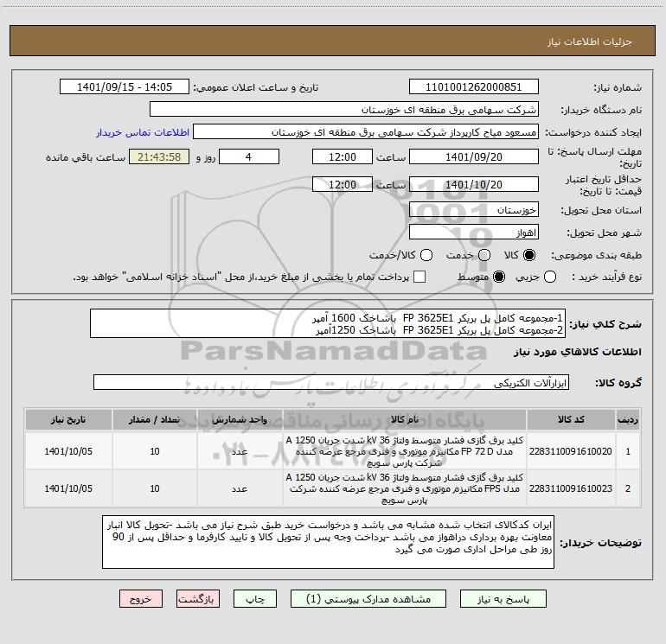The image size is (666, 644).
Task: Click the پاسخ به نیاز button
Action: tap(503, 599)
